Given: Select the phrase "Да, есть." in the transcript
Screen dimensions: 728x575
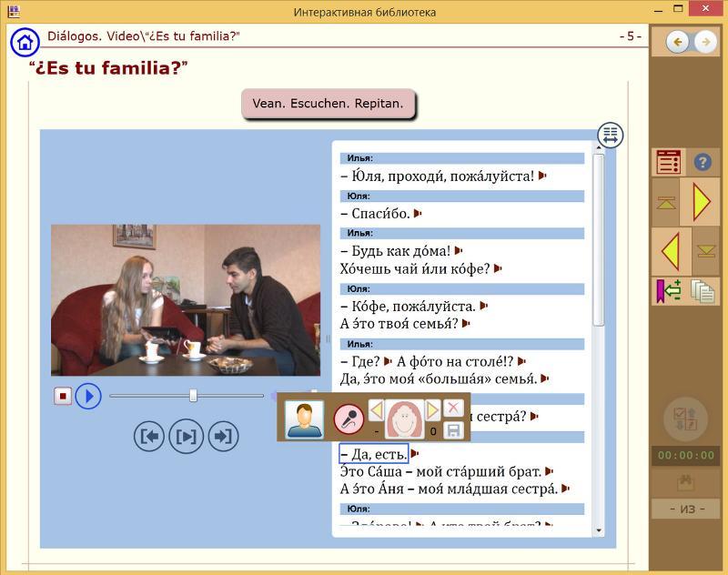Looking at the screenshot, I should [x=374, y=453].
